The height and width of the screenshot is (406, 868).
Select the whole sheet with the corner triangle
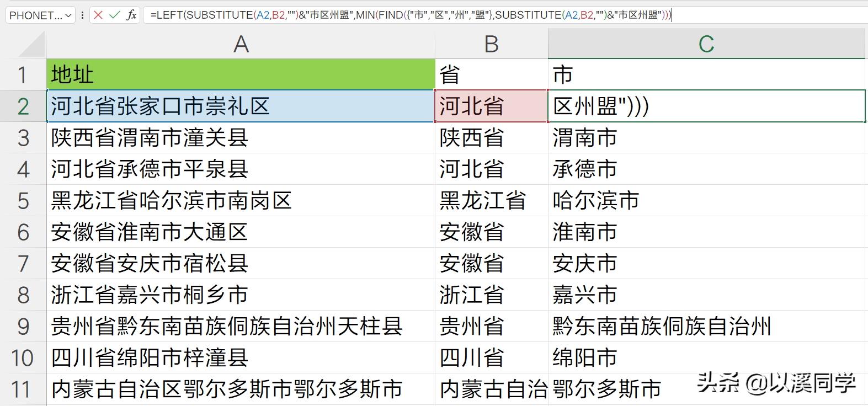coord(32,44)
